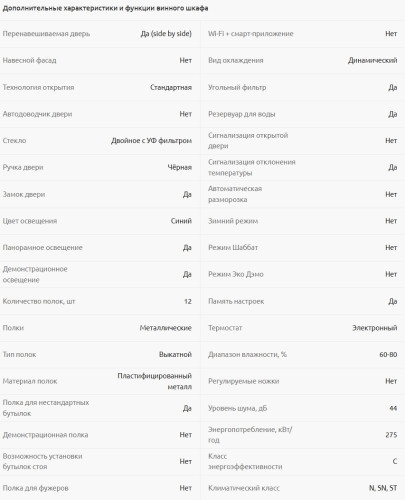Select the energy consumption value '275'
The width and height of the screenshot is (405, 500).
(391, 435)
